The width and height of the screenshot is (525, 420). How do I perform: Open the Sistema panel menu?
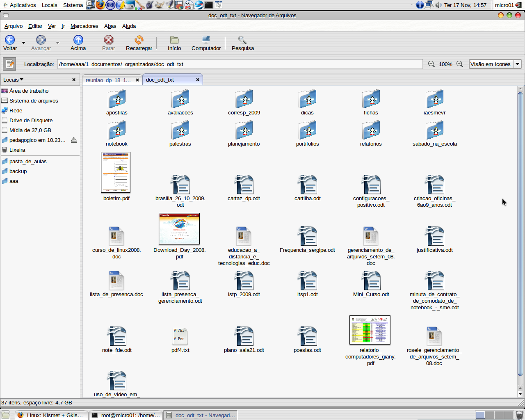point(73,5)
